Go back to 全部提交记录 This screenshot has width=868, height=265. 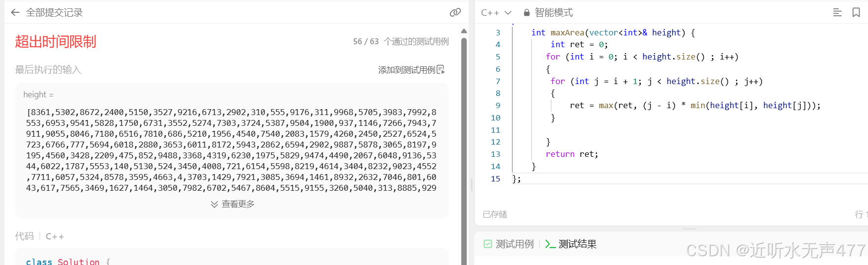(x=54, y=12)
